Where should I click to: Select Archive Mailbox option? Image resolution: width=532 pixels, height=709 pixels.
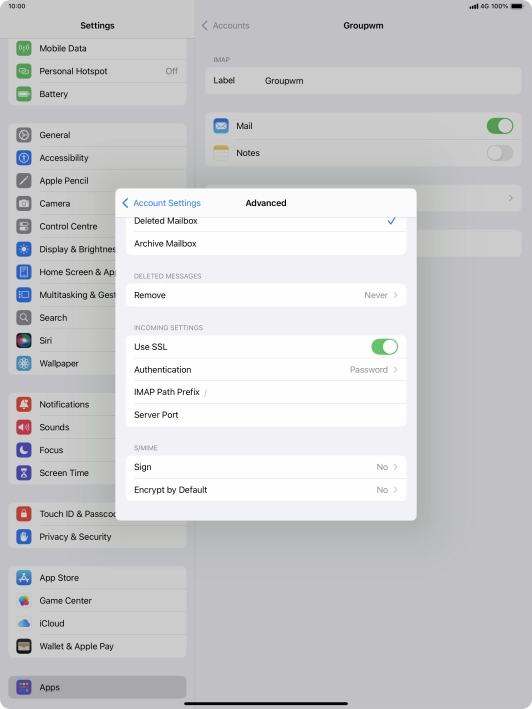(266, 244)
